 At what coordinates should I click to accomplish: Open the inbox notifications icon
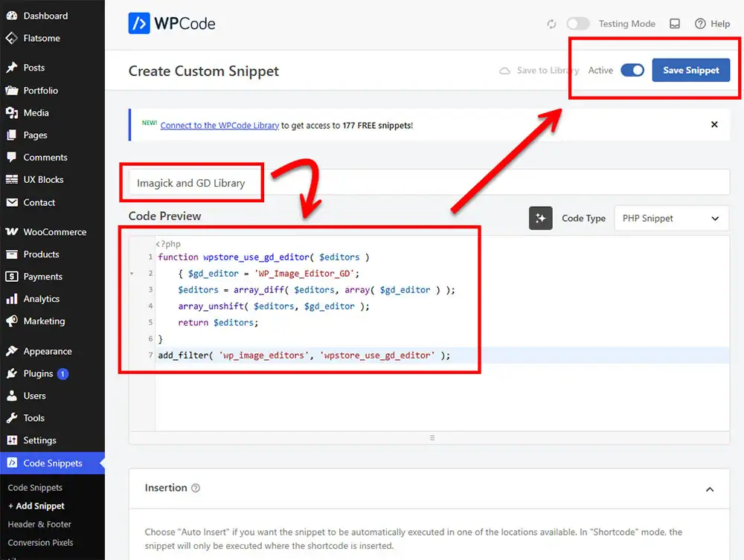tap(675, 24)
